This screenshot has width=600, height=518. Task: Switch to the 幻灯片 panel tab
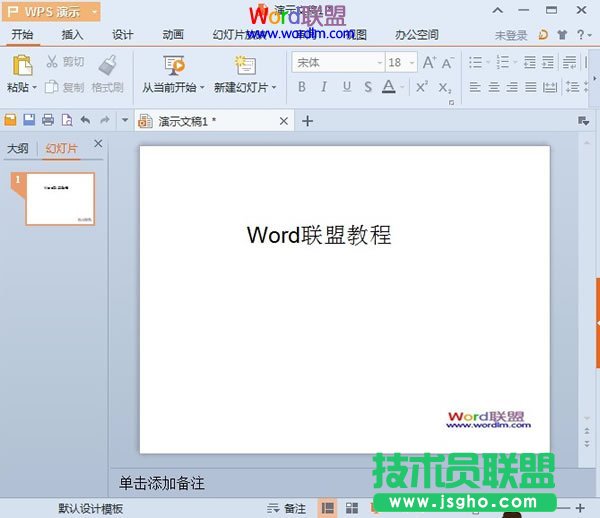click(x=61, y=148)
